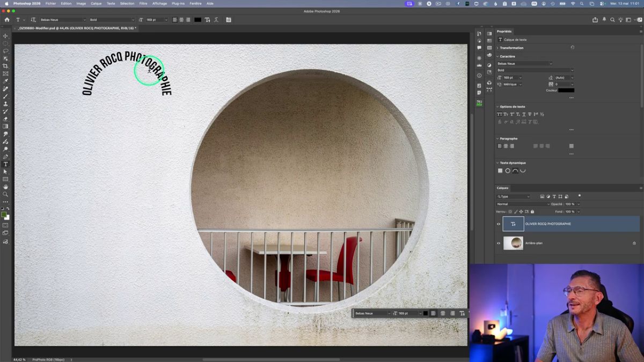
Task: Select the Horizontal Type tool in the toolbox
Action: pos(5,164)
